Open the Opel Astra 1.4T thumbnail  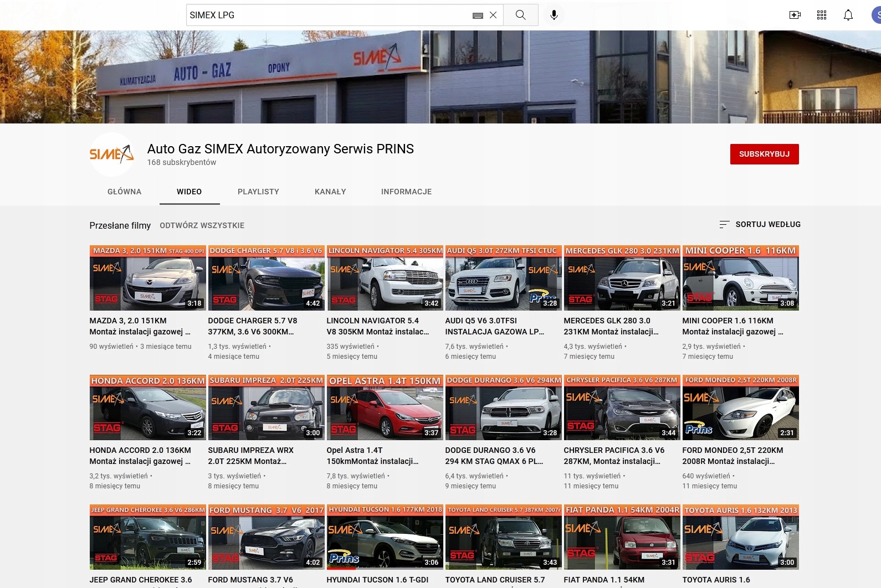click(385, 408)
